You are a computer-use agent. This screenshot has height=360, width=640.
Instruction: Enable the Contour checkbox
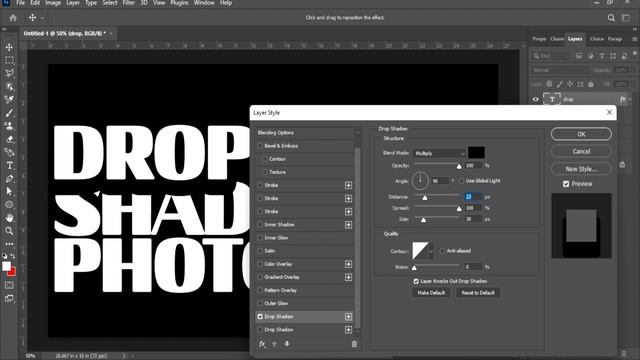(265, 159)
